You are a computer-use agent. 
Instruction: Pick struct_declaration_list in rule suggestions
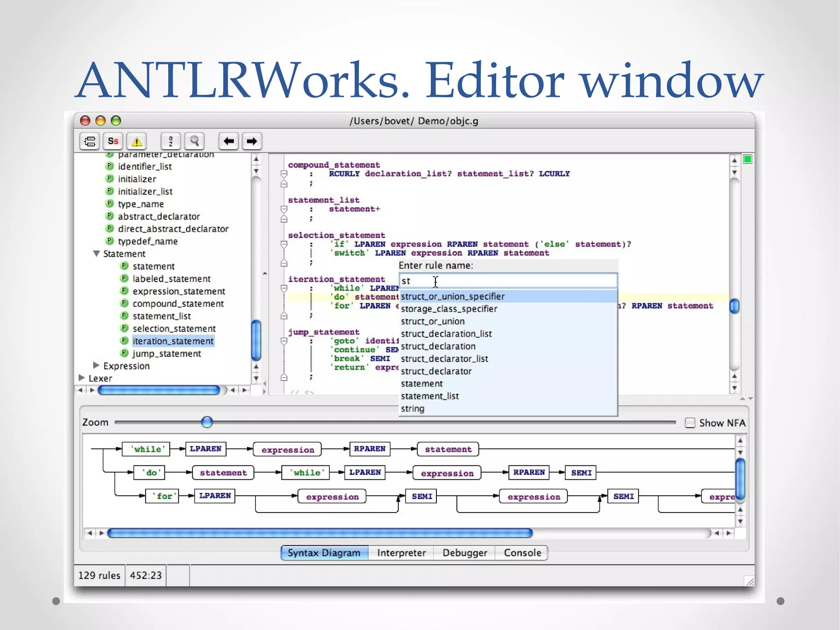(x=508, y=334)
